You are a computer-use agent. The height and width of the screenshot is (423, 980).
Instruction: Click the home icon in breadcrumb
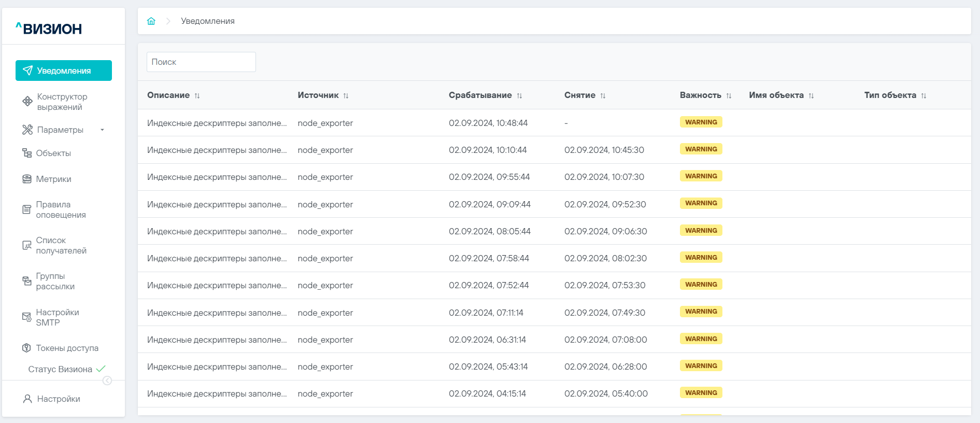[151, 21]
